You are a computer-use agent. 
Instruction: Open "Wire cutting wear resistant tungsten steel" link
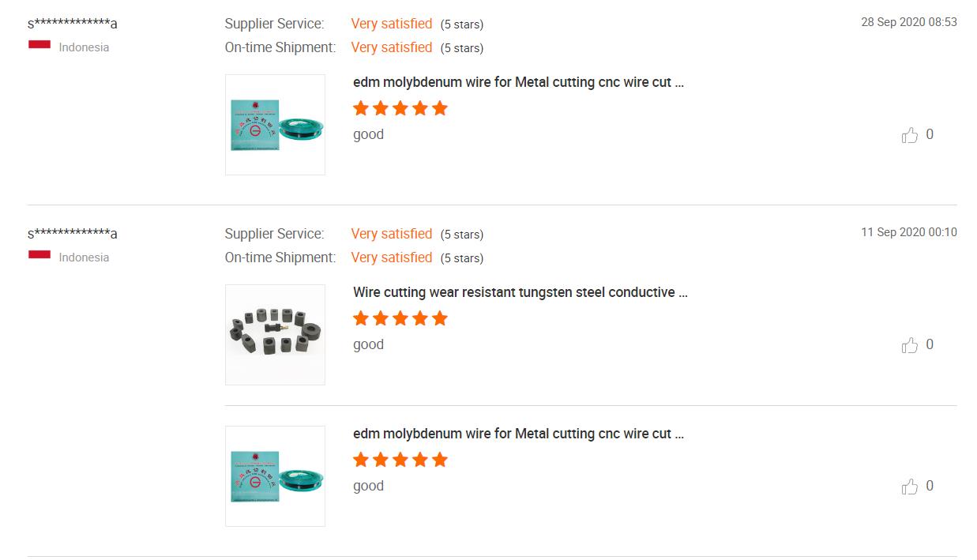[x=520, y=292]
